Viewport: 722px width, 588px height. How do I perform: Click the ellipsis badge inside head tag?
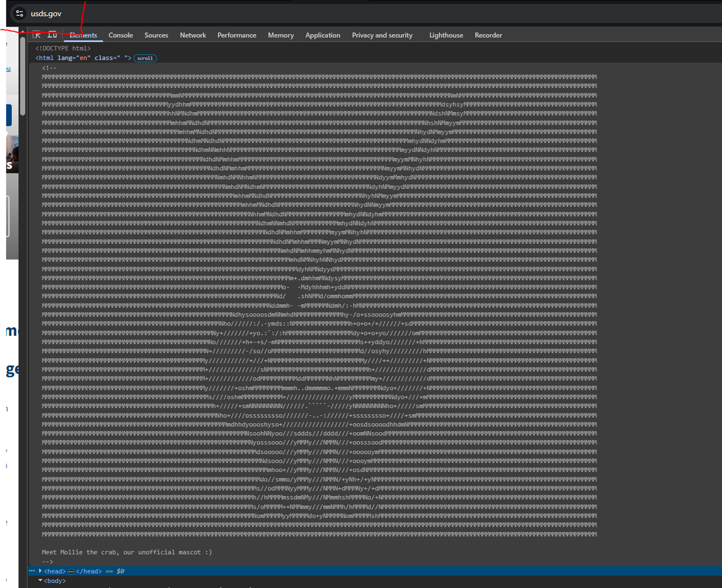pos(72,571)
